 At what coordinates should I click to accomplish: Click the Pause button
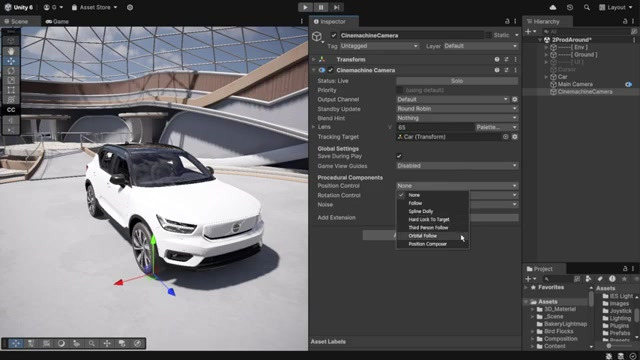(321, 7)
